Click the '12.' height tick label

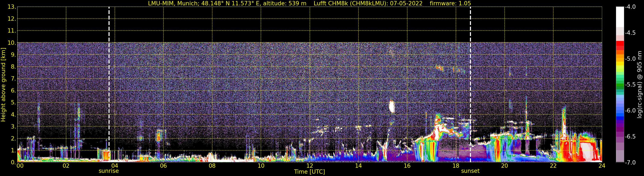click(12, 19)
